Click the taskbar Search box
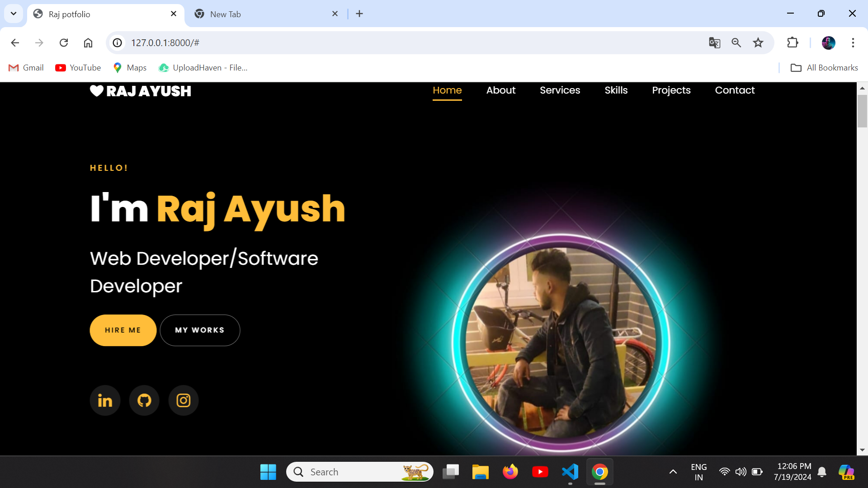Image resolution: width=868 pixels, height=488 pixels. tap(360, 472)
